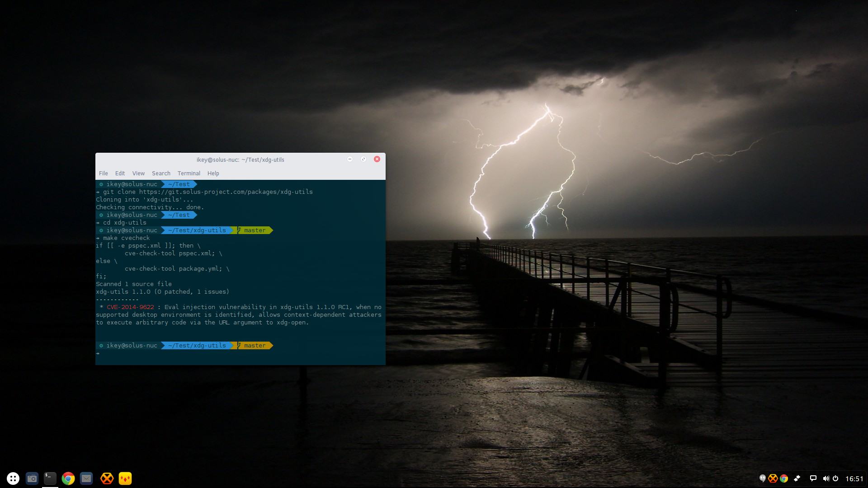Launch the screenshot camera app from panel
Viewport: 868px width, 488px height.
pyautogui.click(x=32, y=478)
